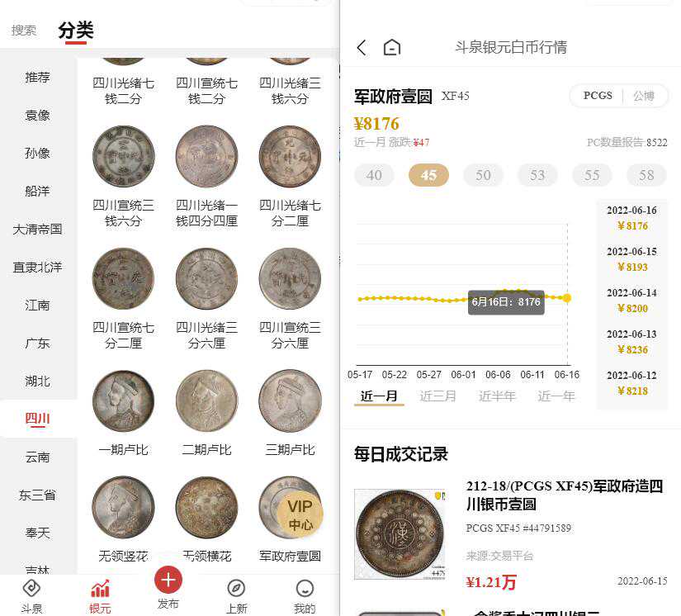Open the 斗泉 tab in bottom navigation
The height and width of the screenshot is (616, 681).
click(x=31, y=596)
